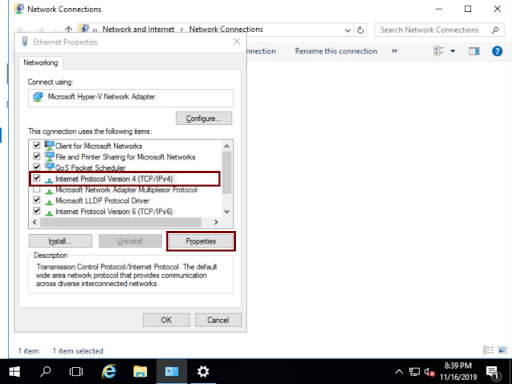Toggle Internet Protocol Version 6 checkbox
This screenshot has width=512, height=384.
coord(37,211)
